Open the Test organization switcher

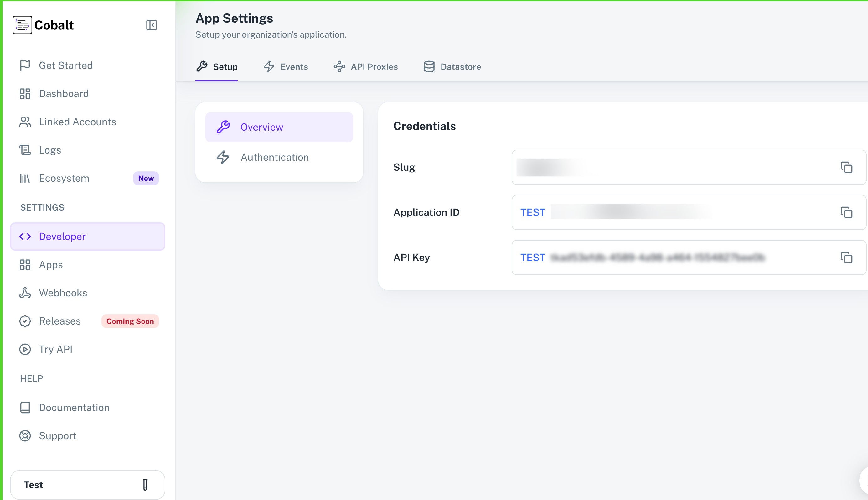(x=88, y=484)
